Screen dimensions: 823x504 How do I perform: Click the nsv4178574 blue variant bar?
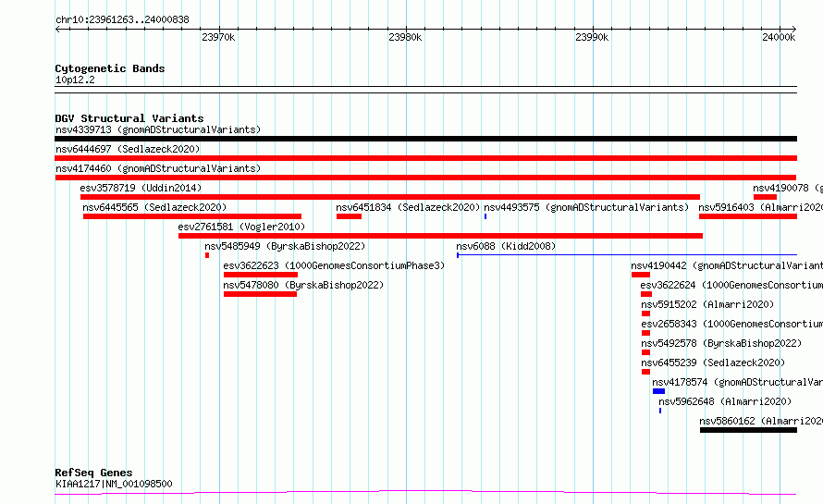click(x=658, y=391)
